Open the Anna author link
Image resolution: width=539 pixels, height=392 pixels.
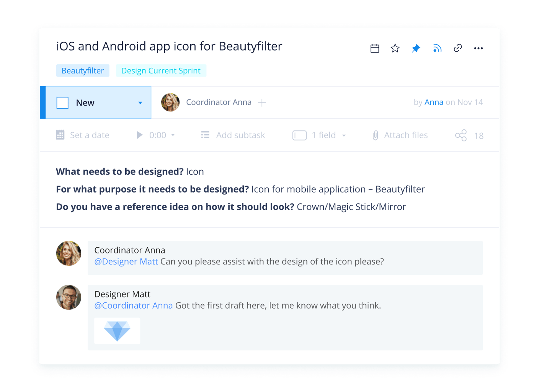pos(434,102)
